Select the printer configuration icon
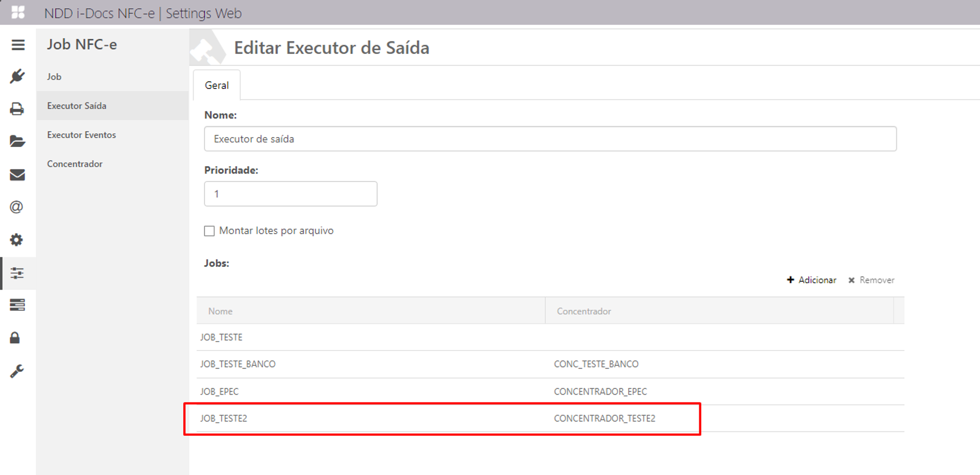The width and height of the screenshot is (980, 475). coord(17,109)
